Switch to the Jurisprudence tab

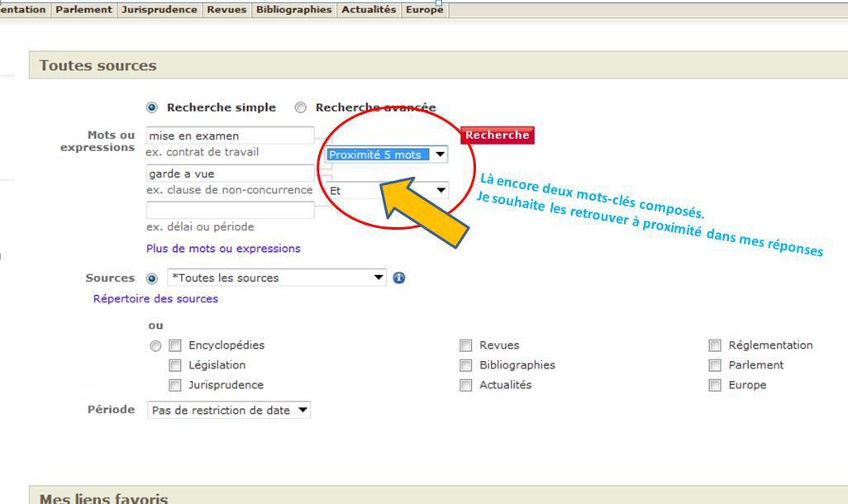coord(159,10)
